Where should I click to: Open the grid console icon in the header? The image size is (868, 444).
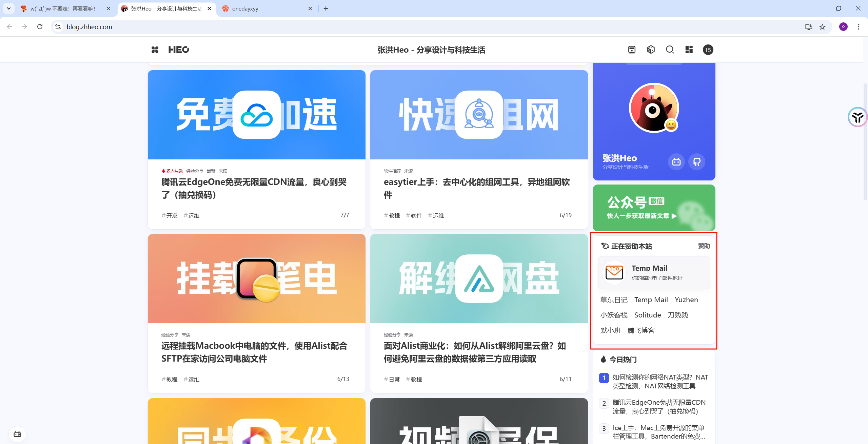[689, 50]
